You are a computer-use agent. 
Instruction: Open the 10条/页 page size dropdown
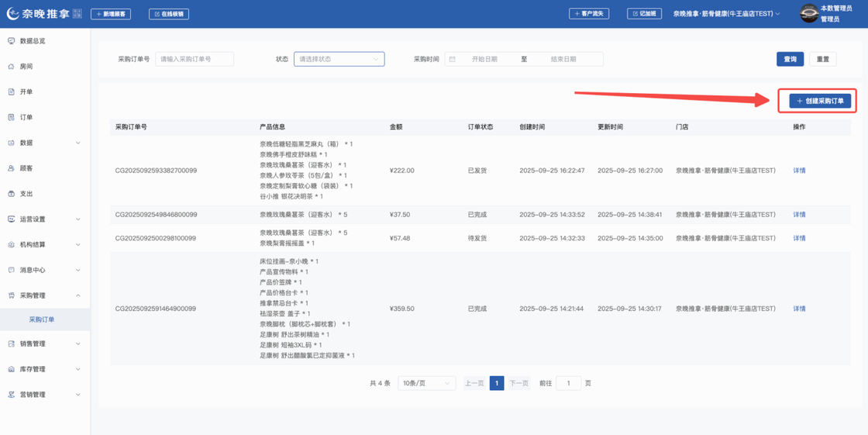pyautogui.click(x=427, y=383)
